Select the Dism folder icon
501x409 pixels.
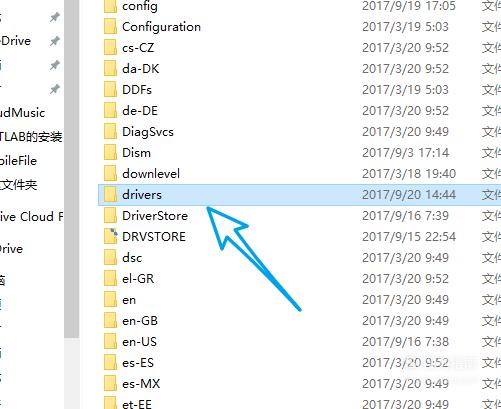(x=110, y=153)
